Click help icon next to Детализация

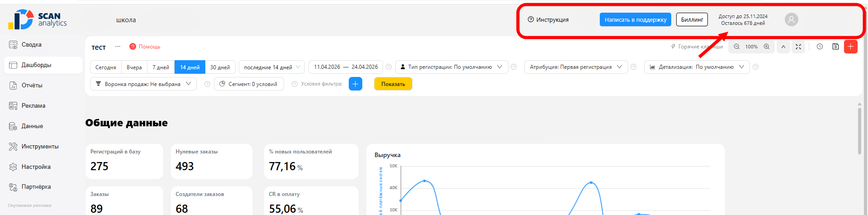click(755, 67)
